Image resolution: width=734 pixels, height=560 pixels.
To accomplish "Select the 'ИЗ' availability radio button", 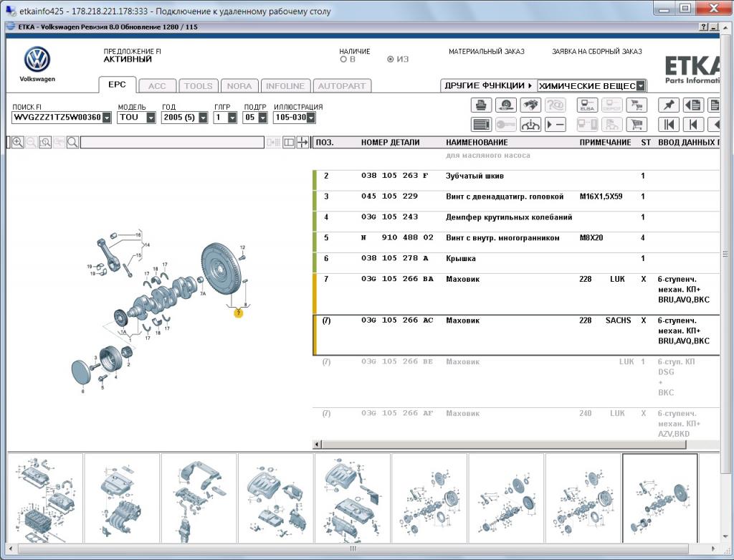I will pyautogui.click(x=391, y=60).
